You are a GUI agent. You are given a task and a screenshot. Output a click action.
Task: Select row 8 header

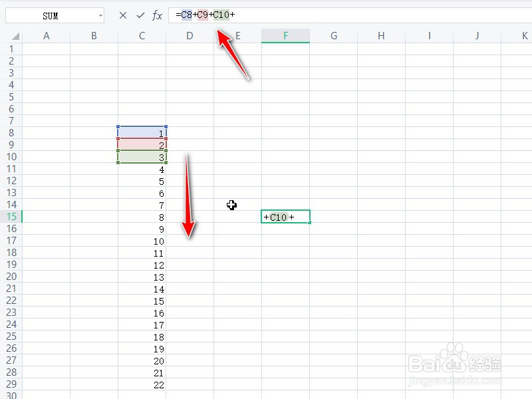pos(11,132)
